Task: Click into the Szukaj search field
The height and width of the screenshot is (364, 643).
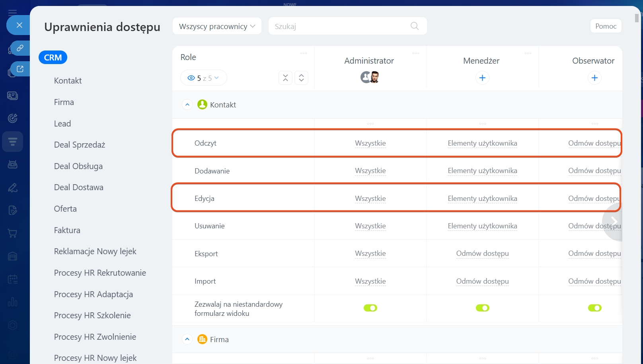Action: [338, 26]
